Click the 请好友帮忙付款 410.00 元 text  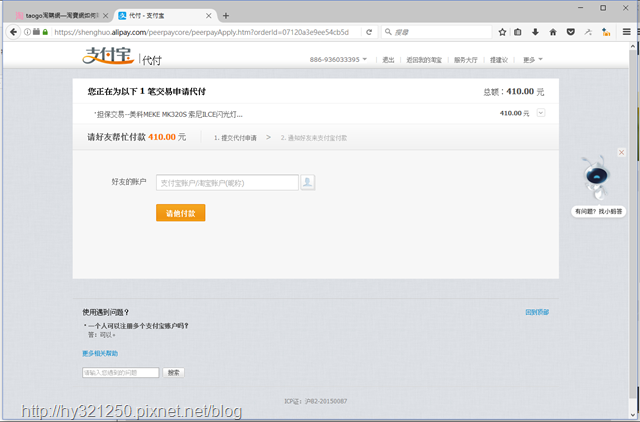(x=137, y=137)
